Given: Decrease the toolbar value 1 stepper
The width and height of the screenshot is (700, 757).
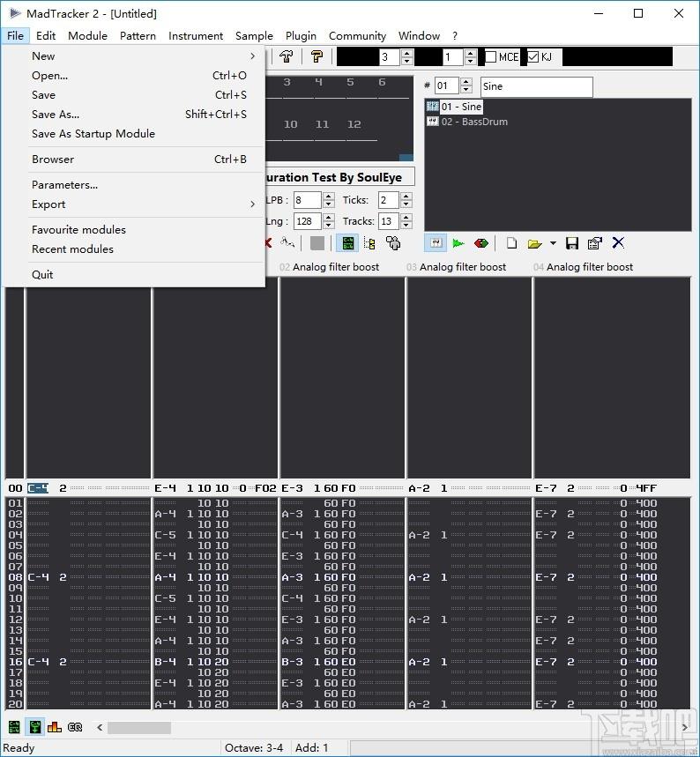Looking at the screenshot, I should [x=471, y=62].
